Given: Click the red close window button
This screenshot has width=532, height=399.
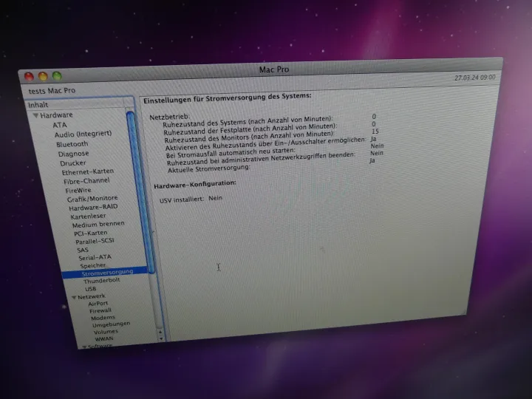Looking at the screenshot, I should coord(29,77).
